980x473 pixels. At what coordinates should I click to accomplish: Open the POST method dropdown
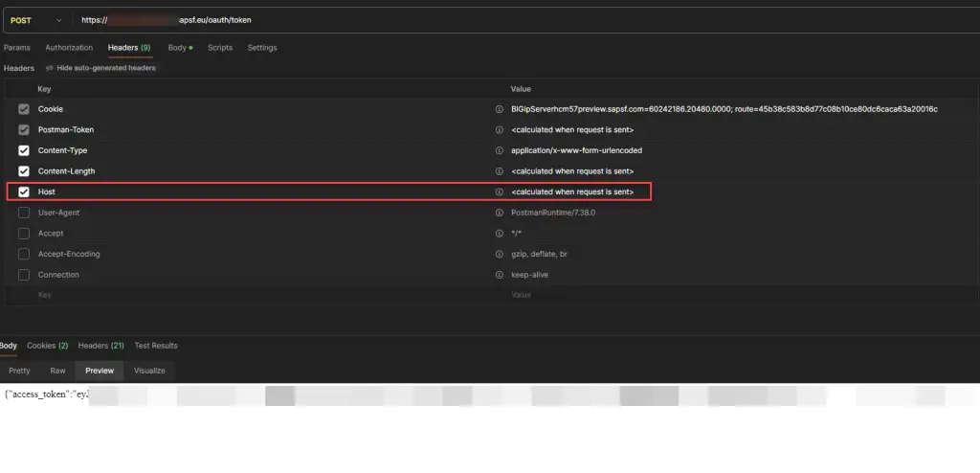click(36, 20)
